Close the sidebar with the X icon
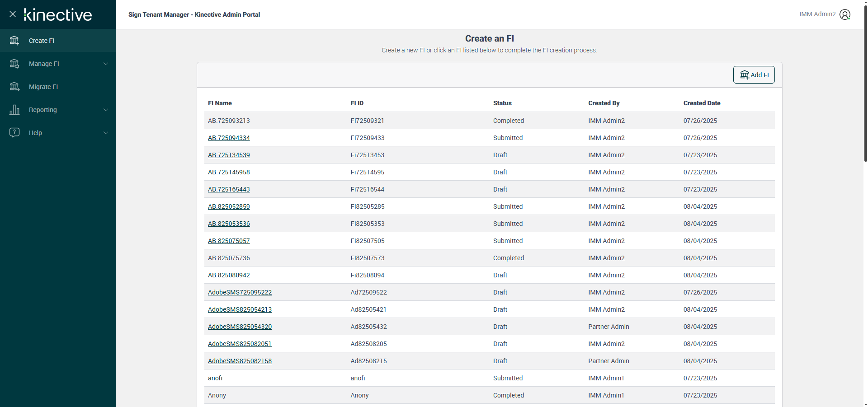 tap(13, 14)
